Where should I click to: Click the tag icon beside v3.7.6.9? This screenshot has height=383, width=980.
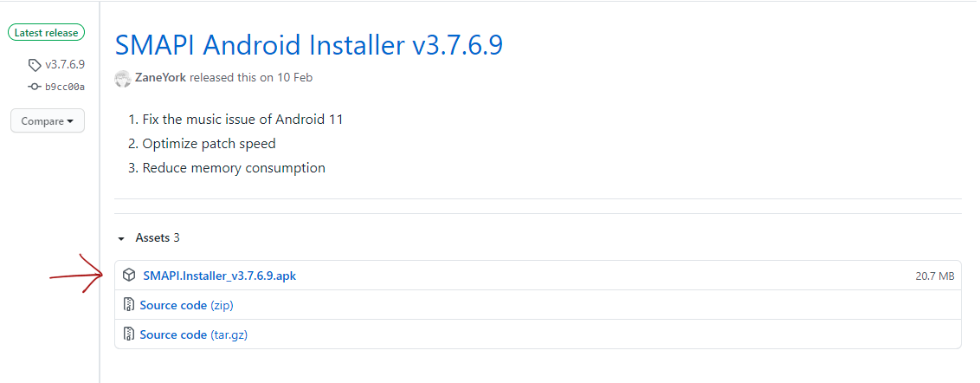point(35,65)
